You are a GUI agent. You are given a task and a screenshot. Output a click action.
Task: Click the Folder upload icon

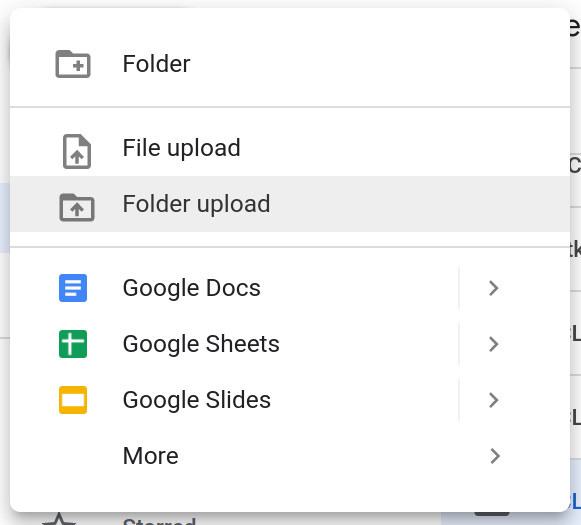pos(77,207)
